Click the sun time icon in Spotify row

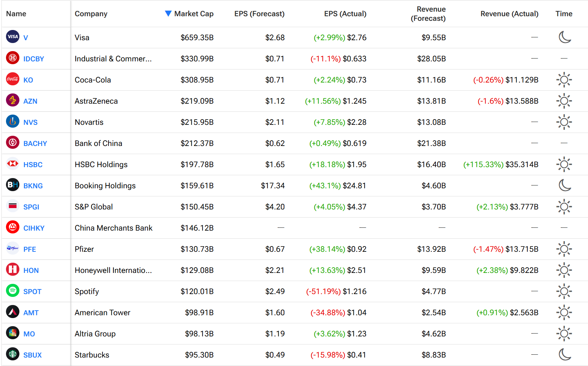564,291
